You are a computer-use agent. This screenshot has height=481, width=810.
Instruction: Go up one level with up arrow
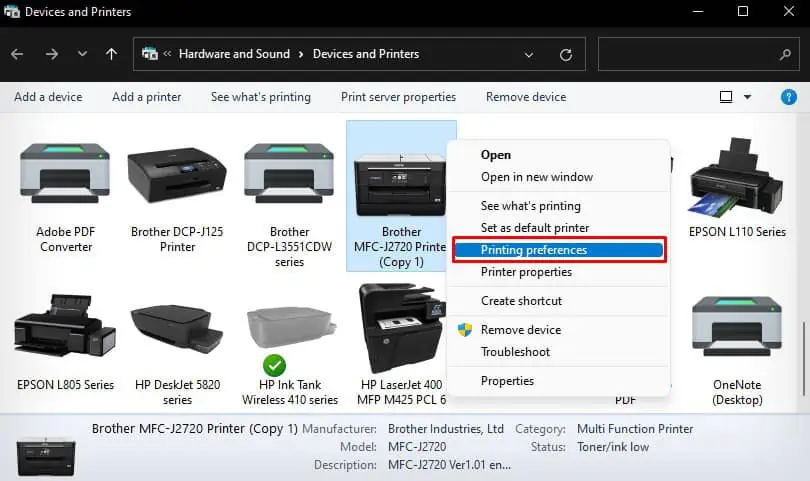coord(111,54)
